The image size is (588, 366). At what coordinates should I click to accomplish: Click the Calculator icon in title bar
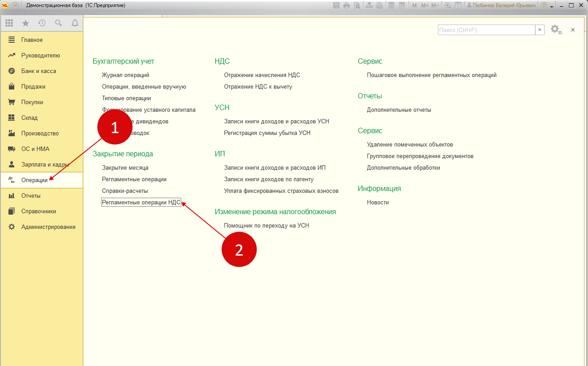[x=392, y=5]
